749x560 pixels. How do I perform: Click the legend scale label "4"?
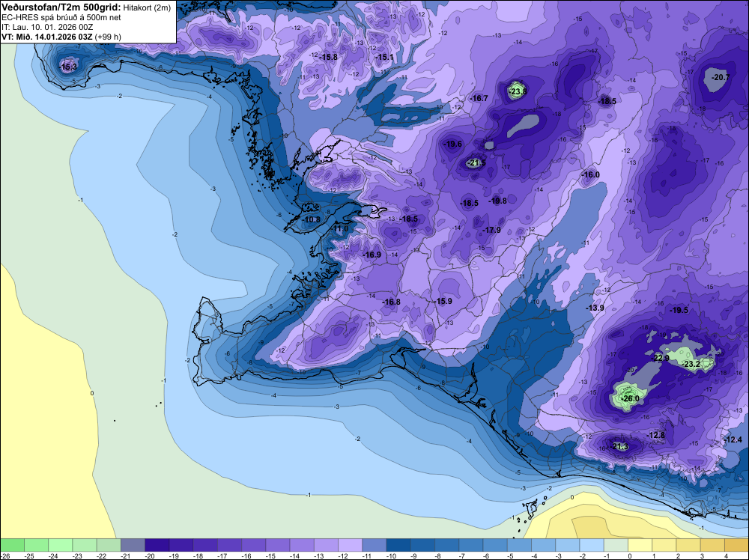pyautogui.click(x=726, y=556)
